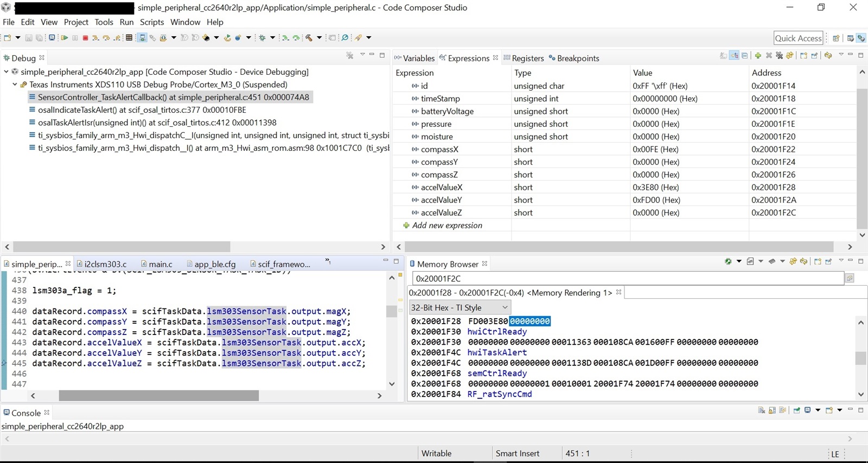868x463 pixels.
Task: Click the Debug bug icon in toolbar
Action: [262, 37]
